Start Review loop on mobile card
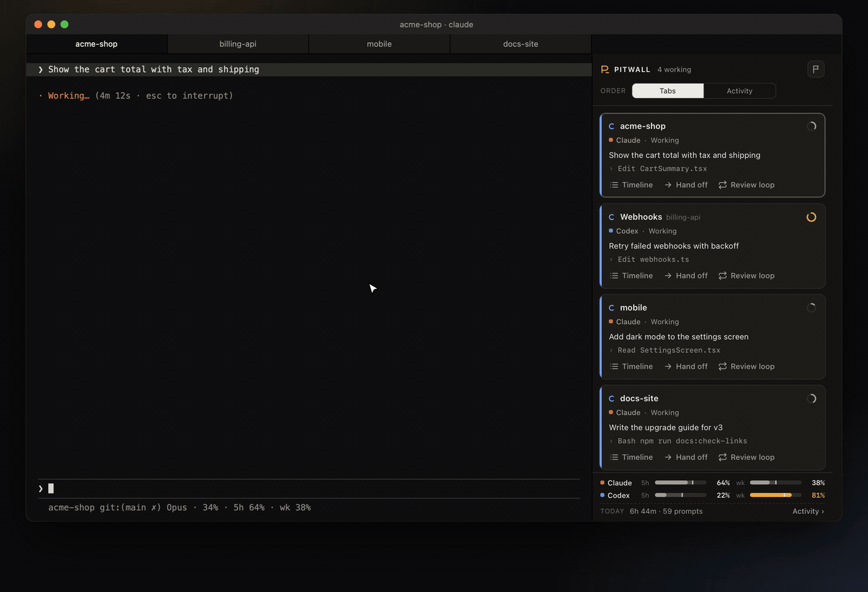The width and height of the screenshot is (868, 592). [x=746, y=366]
